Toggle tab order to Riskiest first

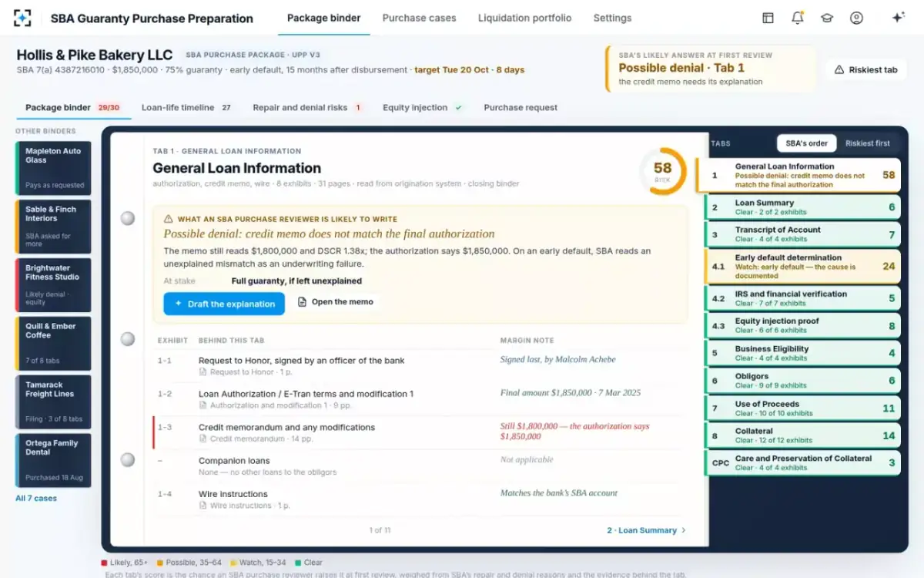pos(867,143)
